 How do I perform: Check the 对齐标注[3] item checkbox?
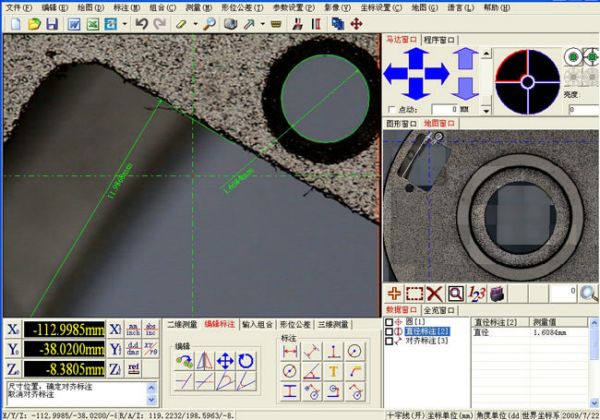389,341
